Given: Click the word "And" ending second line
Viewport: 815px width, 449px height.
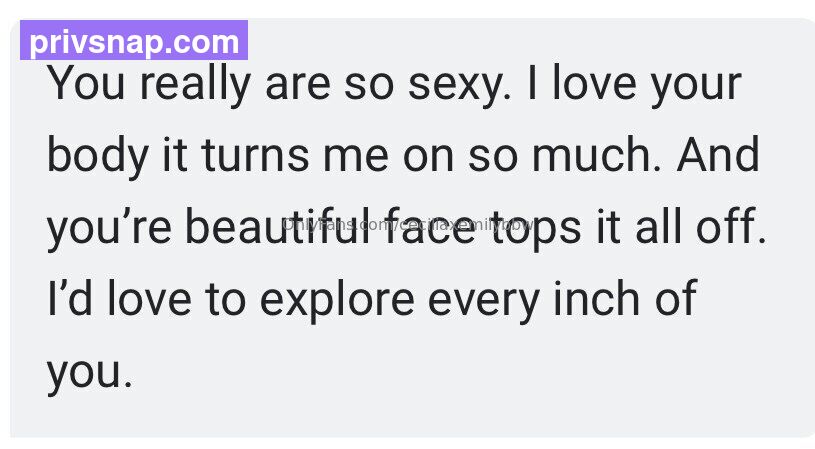Looking at the screenshot, I should tap(718, 154).
